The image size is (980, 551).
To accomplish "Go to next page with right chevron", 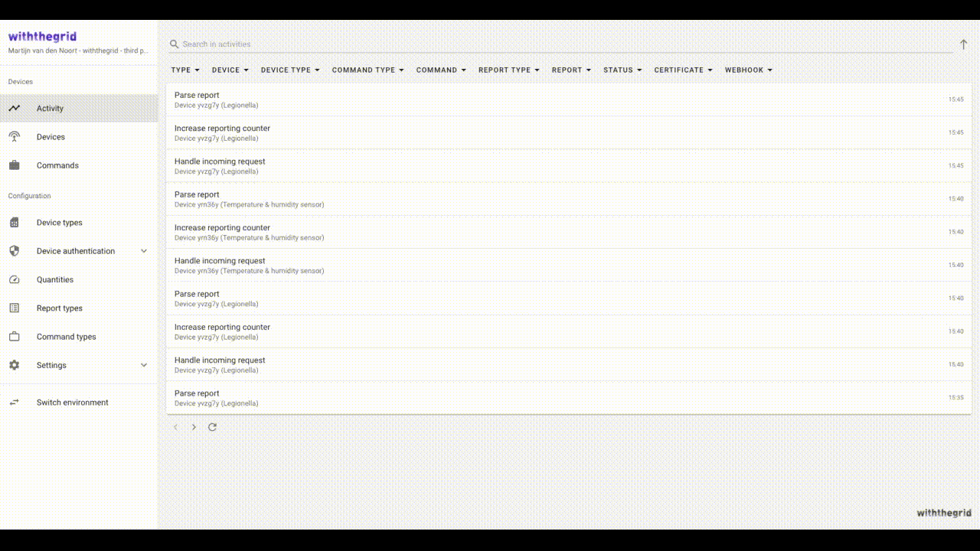I will click(194, 427).
